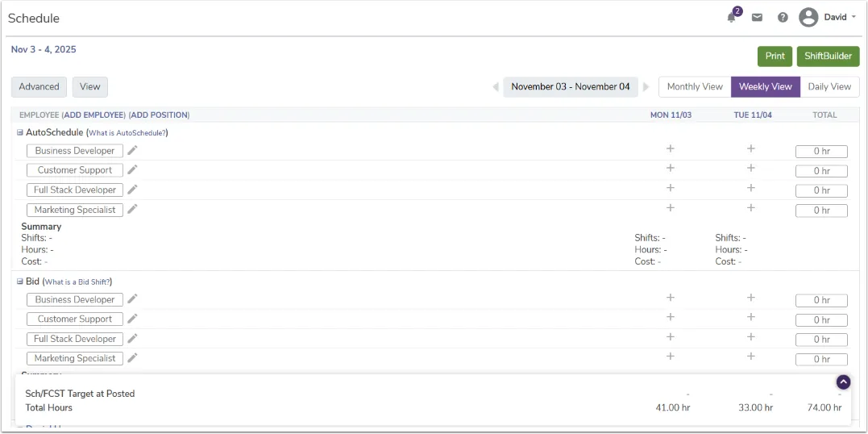Add Monday shift for AutoSchedule Marketing Specialist

671,208
